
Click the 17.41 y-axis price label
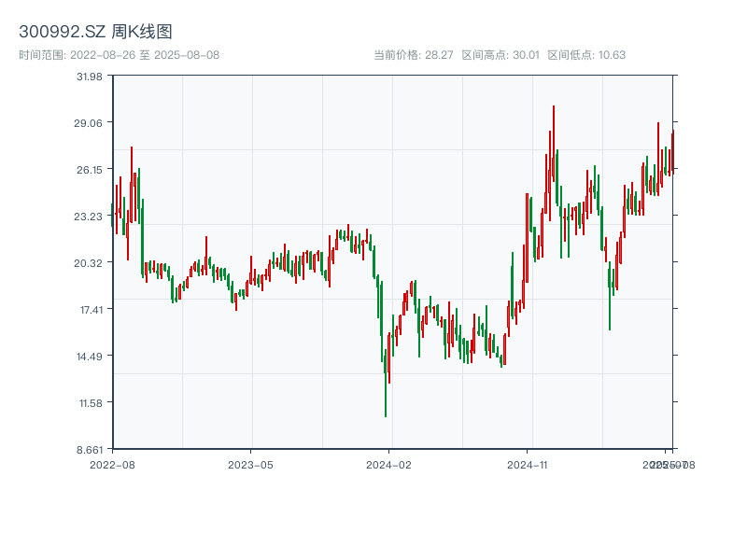90,310
